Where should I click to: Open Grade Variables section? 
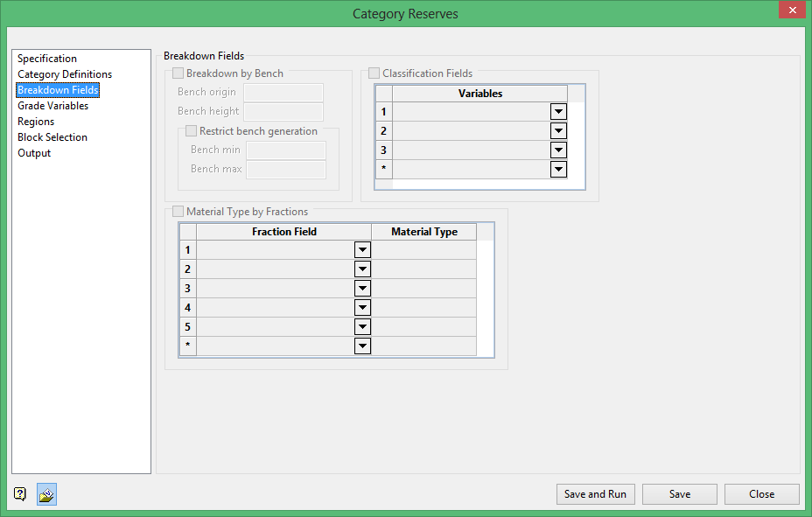click(x=52, y=106)
